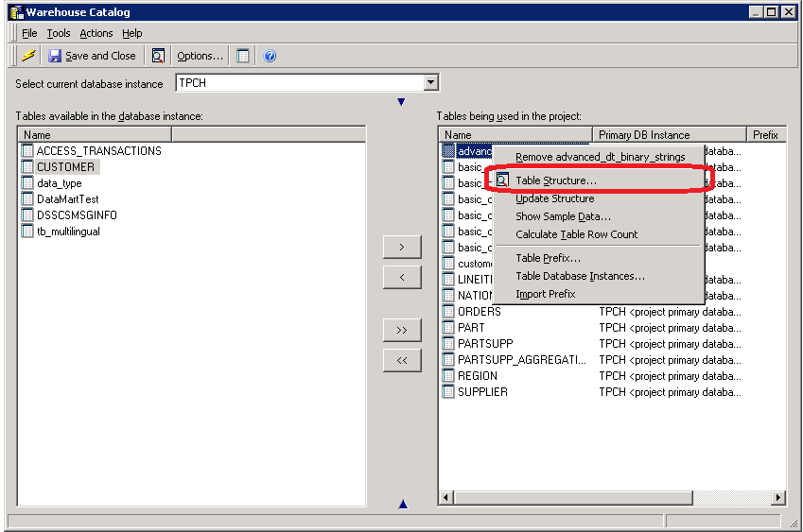Open the Actions menu

(96, 33)
